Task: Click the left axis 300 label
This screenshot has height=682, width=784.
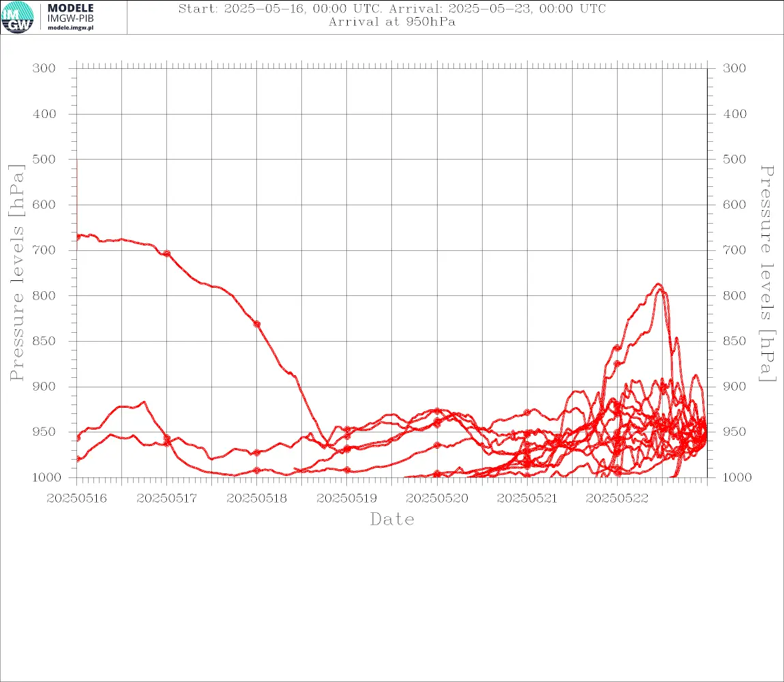Action: click(44, 68)
